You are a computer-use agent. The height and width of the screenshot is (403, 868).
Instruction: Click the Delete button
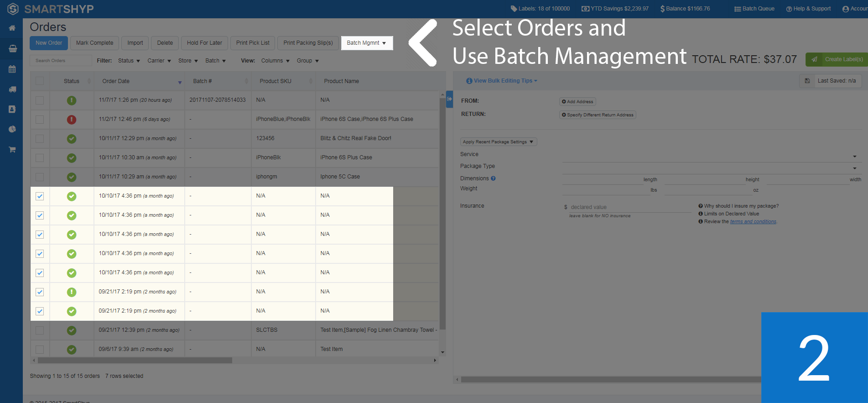[x=165, y=43]
